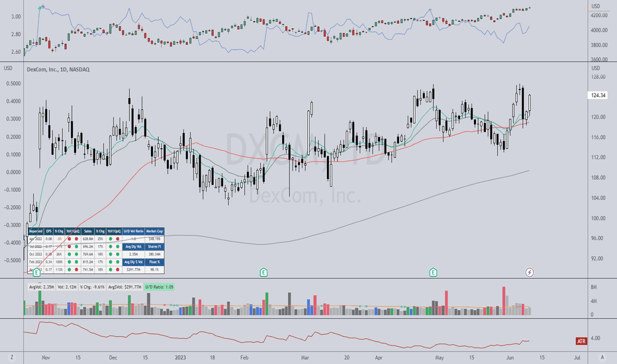The height and width of the screenshot is (364, 617).
Task: Click the Jun label on time axis
Action: pos(510,357)
